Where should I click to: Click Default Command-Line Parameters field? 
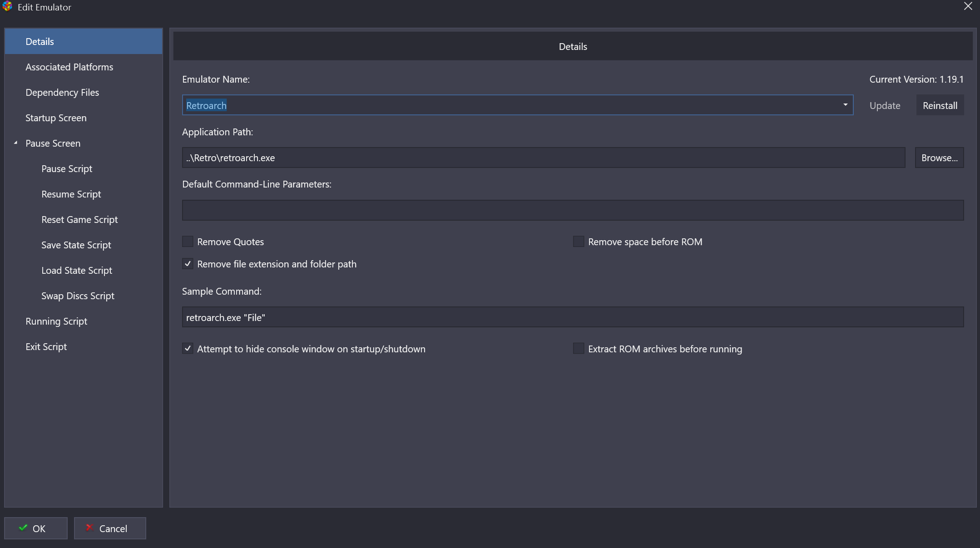click(x=573, y=210)
